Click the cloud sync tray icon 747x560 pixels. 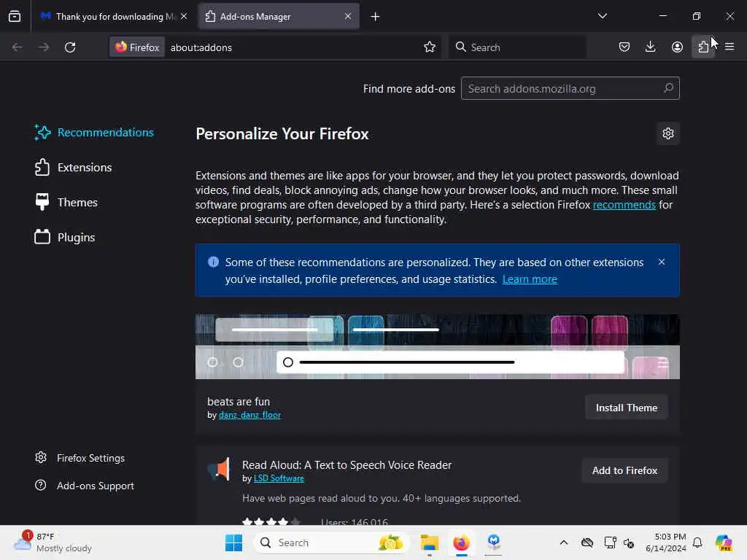coord(587,542)
